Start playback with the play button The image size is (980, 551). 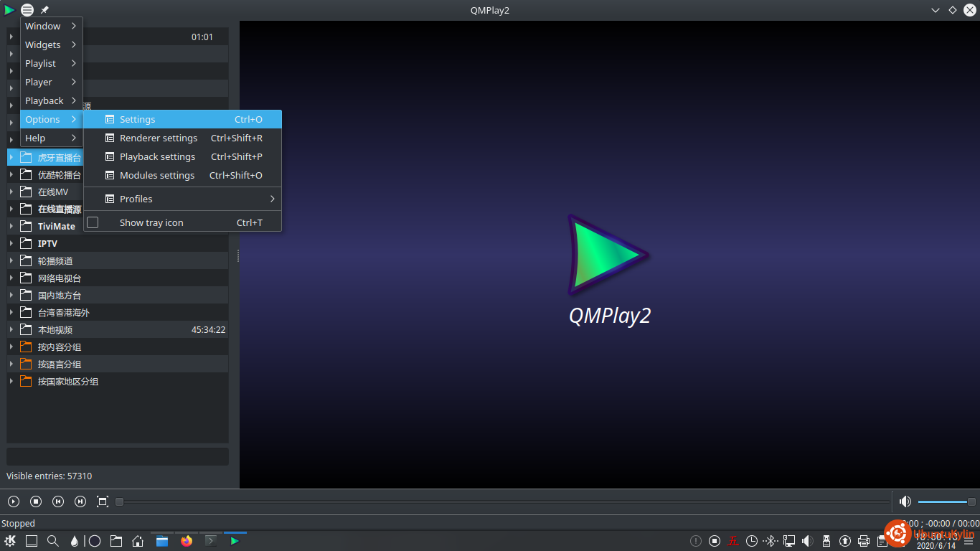(14, 501)
